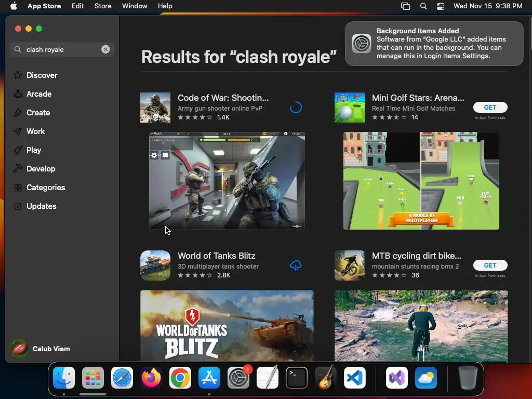Open the Background Items Added notification
532x399 pixels.
[x=434, y=44]
